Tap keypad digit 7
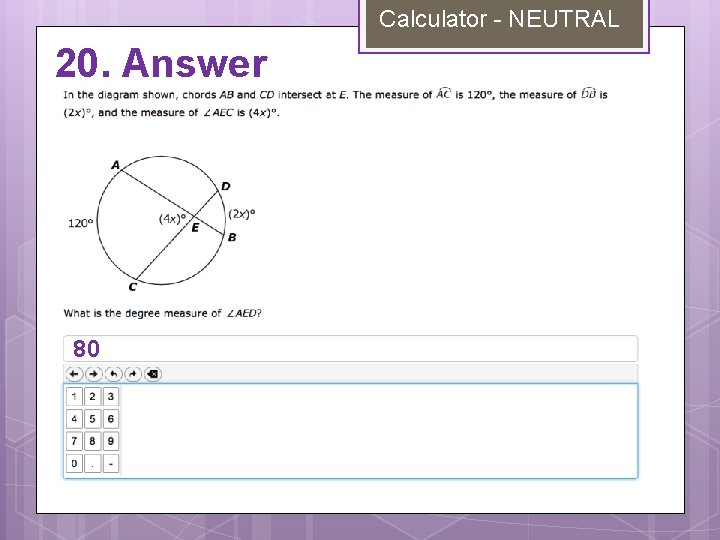The width and height of the screenshot is (720, 540). [74, 441]
